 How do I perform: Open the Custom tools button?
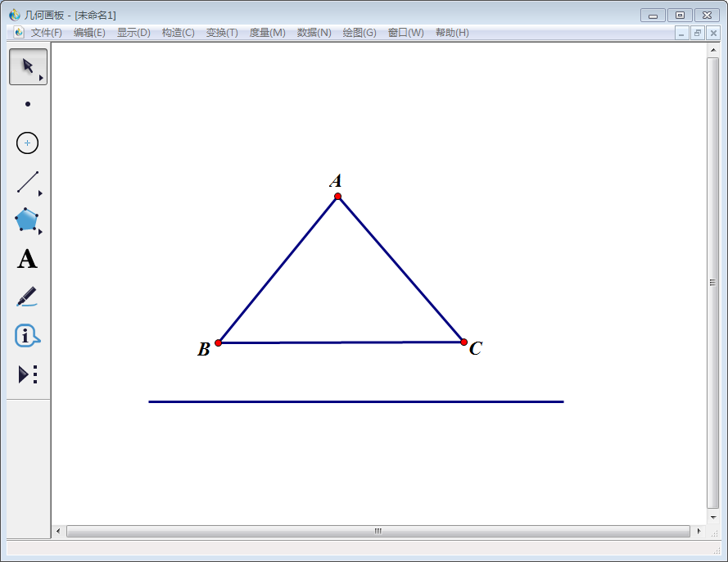[x=27, y=374]
